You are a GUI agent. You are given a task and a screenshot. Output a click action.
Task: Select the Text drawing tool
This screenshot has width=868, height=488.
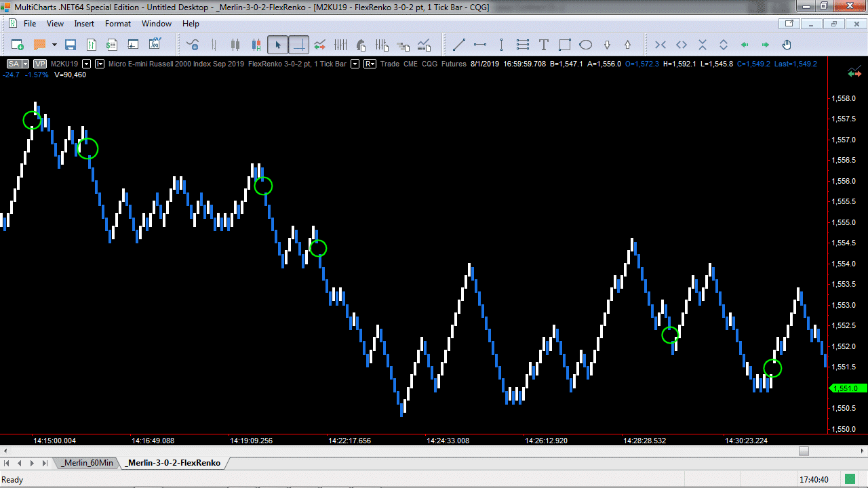click(x=543, y=45)
